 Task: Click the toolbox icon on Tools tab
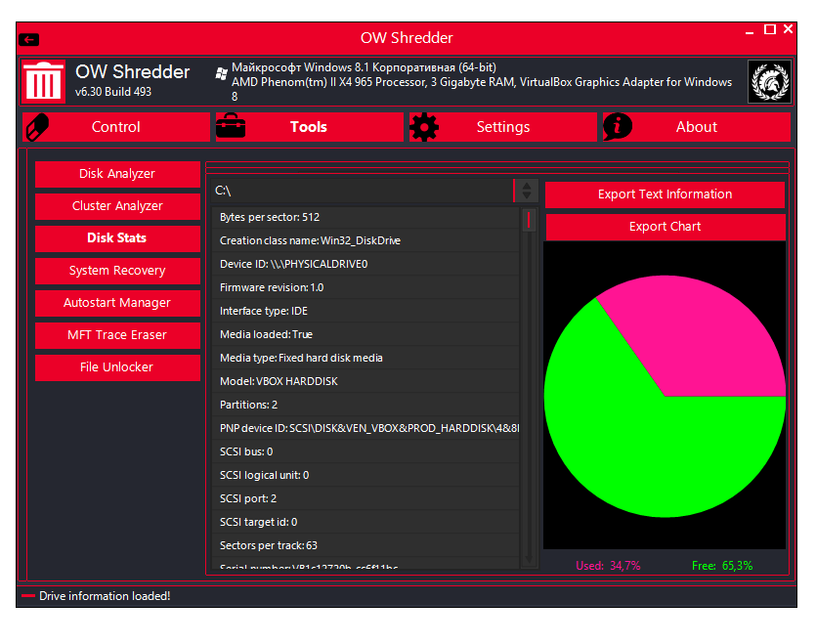231,126
